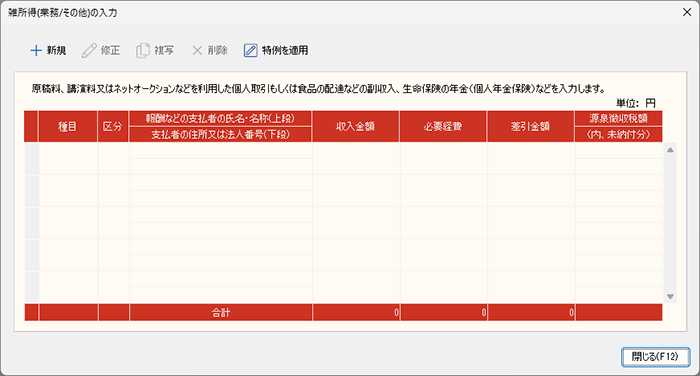Click the edit icon for 特例を適用

click(x=250, y=50)
